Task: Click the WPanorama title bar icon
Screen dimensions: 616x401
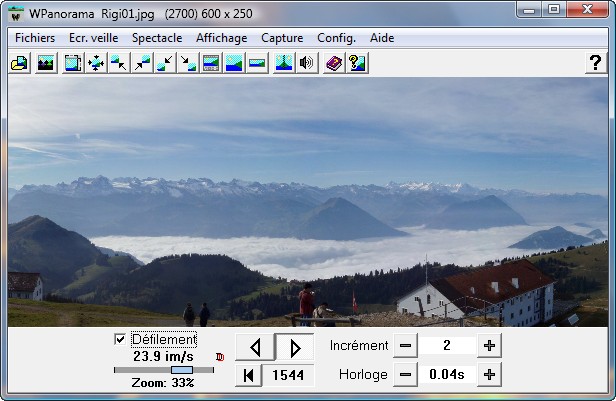Action: [16, 14]
